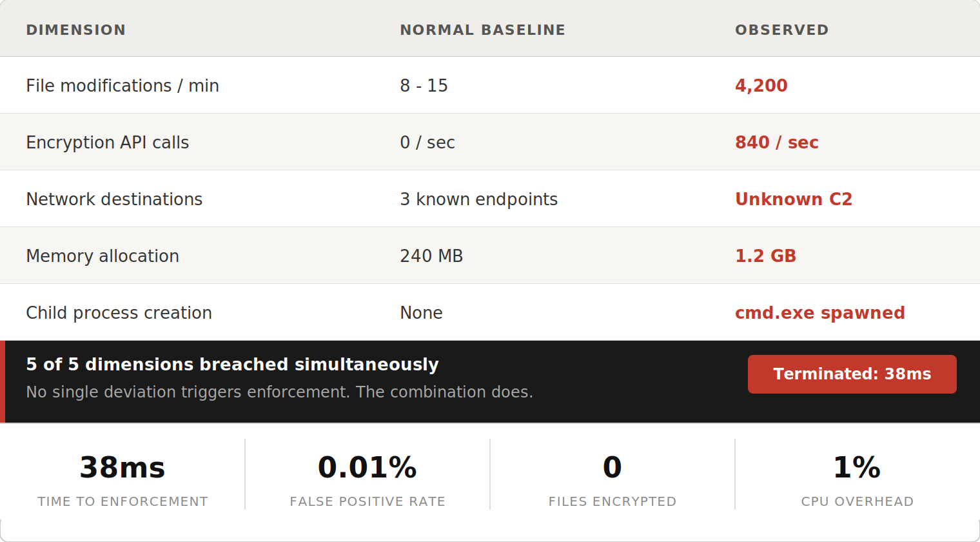Select the OBSERVED column header
The height and width of the screenshot is (542, 980).
(x=781, y=30)
